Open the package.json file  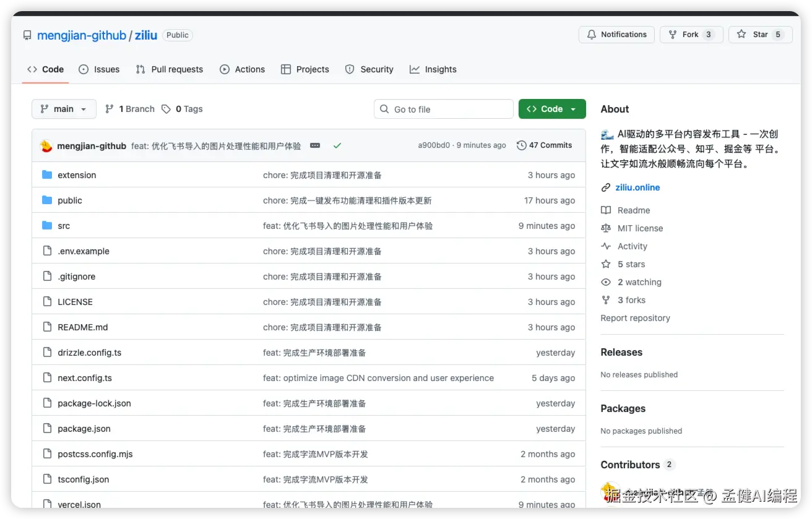click(x=84, y=429)
